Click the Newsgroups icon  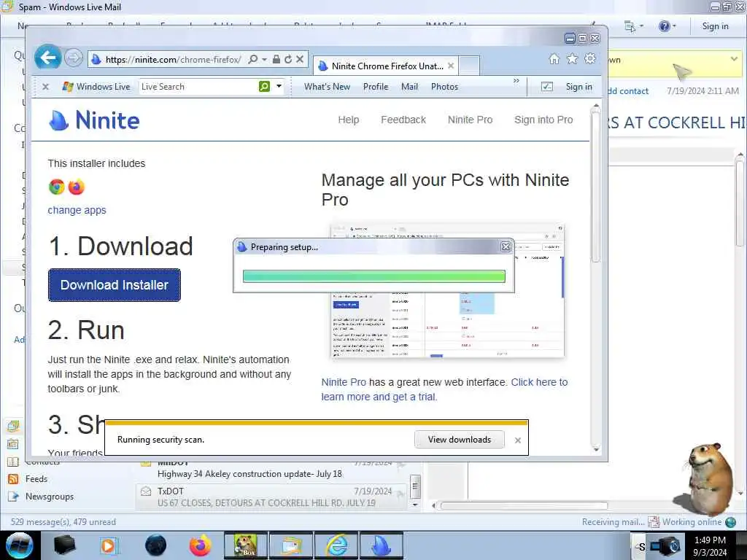coord(13,497)
